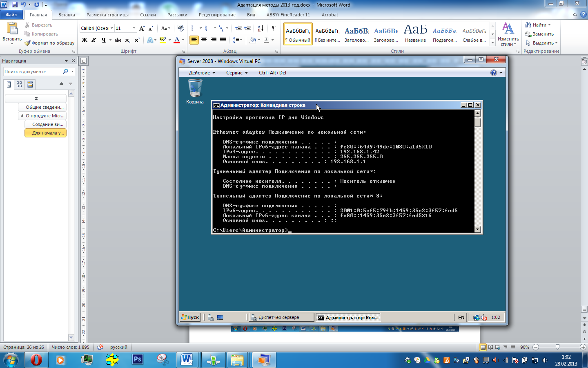588x368 pixels.
Task: Toggle Justify paragraph alignment
Action: pyautogui.click(x=223, y=40)
